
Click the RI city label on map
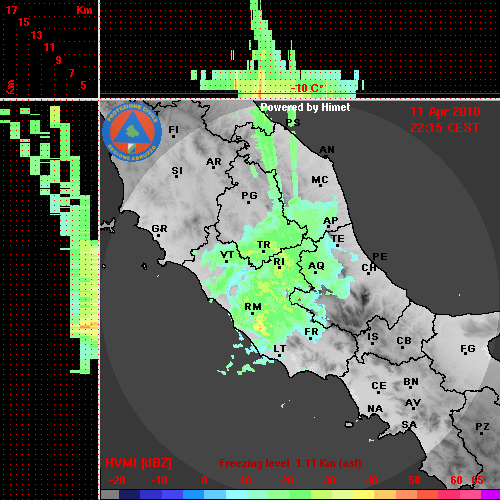click(279, 261)
